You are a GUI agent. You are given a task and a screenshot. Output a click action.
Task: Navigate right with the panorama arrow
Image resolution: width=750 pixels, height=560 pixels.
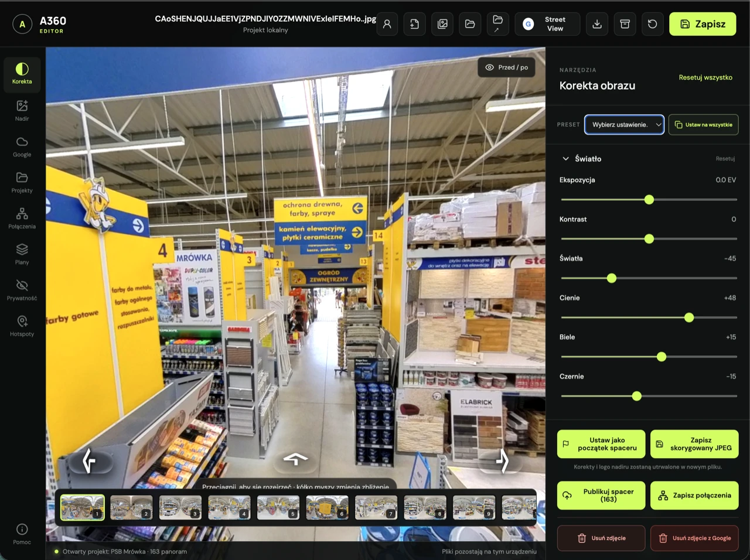(502, 460)
